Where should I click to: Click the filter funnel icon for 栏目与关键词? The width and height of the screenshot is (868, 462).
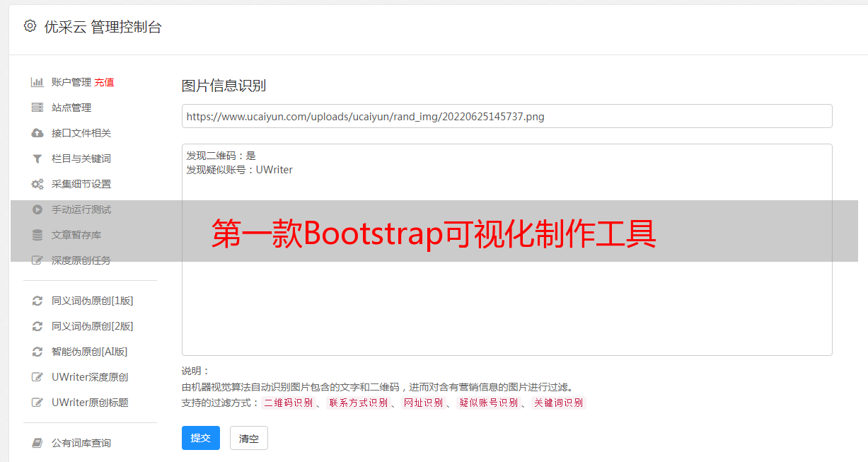pyautogui.click(x=37, y=158)
